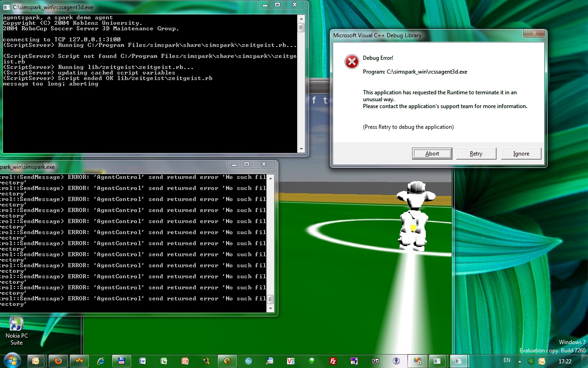Open the Windows Start orb
This screenshot has height=368, width=588.
(11, 360)
